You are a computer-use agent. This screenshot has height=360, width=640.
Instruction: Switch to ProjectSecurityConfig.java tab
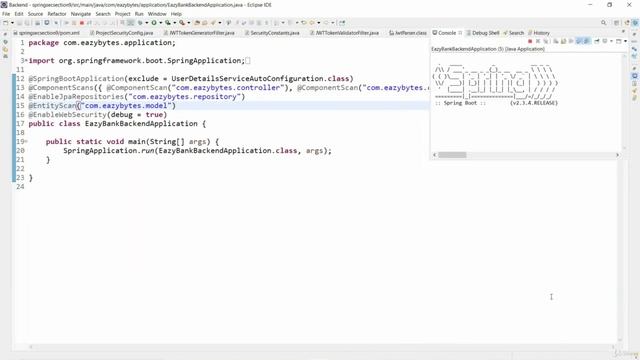122,33
